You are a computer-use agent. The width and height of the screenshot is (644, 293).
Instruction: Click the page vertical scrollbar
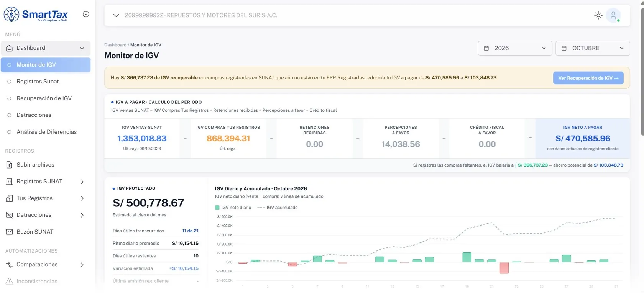tap(642, 71)
